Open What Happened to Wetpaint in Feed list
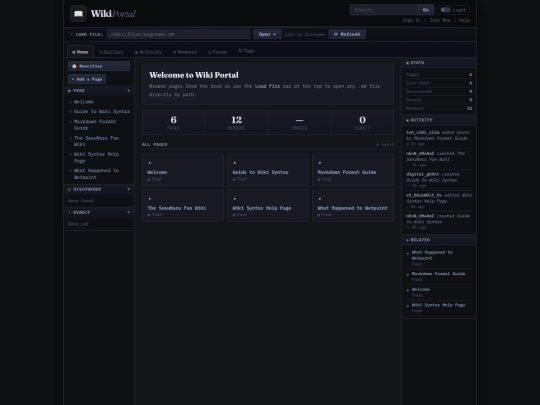This screenshot has width=540, height=405. click(96, 174)
